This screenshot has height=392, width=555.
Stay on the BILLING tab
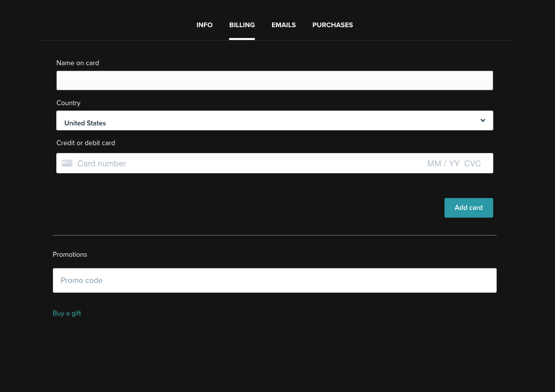point(241,25)
